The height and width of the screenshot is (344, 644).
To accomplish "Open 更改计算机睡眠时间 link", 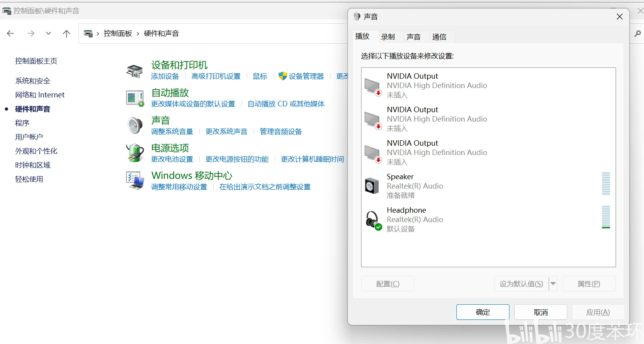I will (x=312, y=159).
